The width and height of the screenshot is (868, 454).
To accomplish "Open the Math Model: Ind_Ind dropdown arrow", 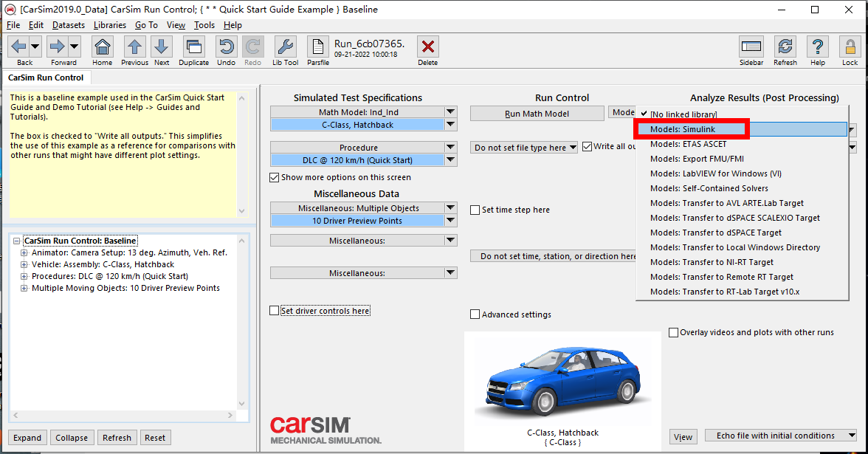I will 450,112.
